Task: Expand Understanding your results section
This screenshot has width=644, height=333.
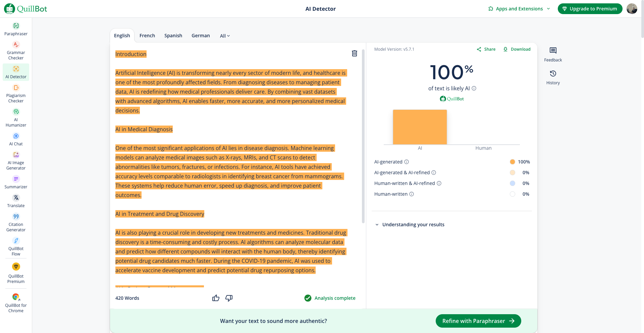Action: tap(413, 225)
